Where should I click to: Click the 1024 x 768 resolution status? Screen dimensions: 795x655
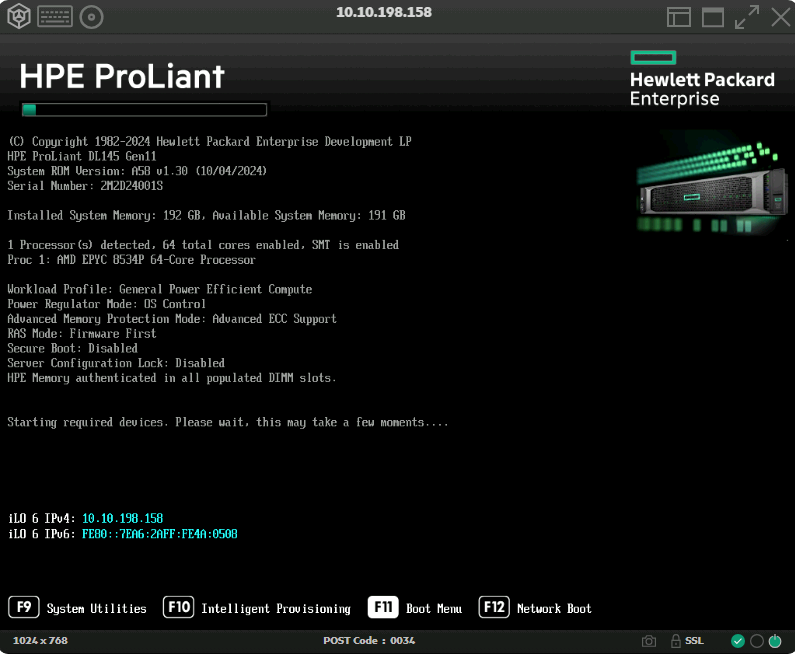click(x=40, y=641)
